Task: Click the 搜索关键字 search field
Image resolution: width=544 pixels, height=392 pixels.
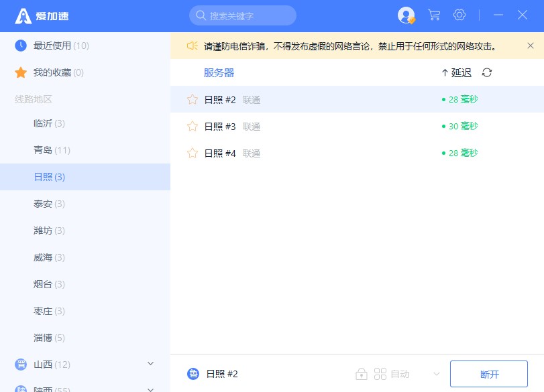Action: click(243, 15)
